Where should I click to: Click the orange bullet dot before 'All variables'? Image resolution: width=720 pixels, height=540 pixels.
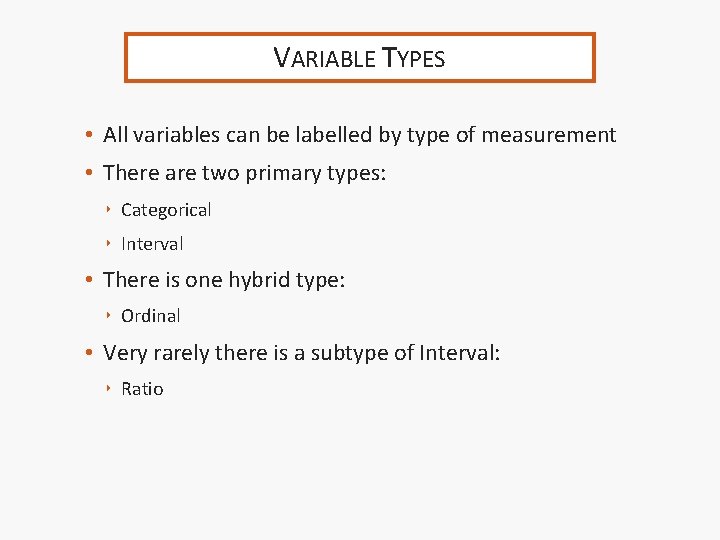point(89,135)
